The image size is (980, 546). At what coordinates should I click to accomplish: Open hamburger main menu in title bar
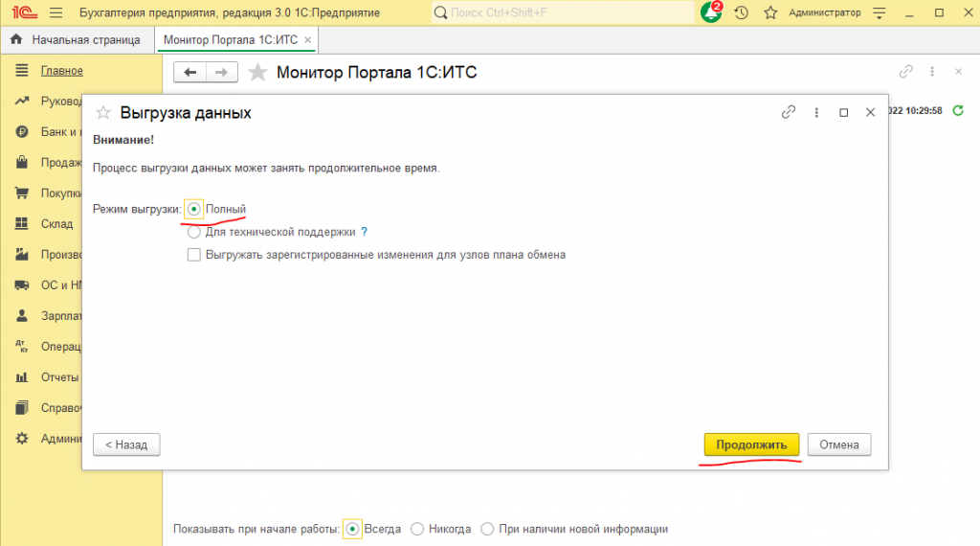[x=55, y=13]
